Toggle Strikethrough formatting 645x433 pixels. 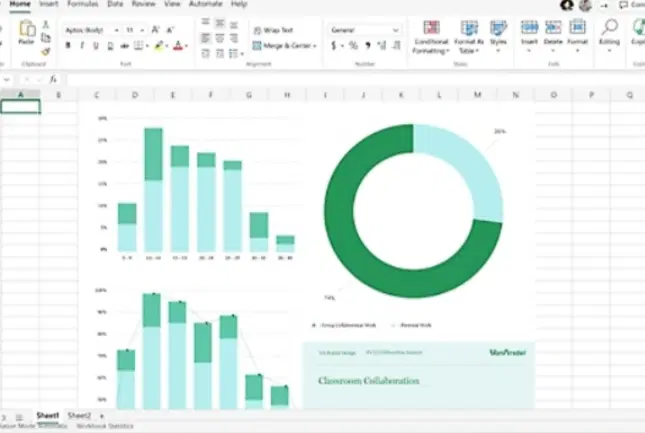[x=124, y=46]
